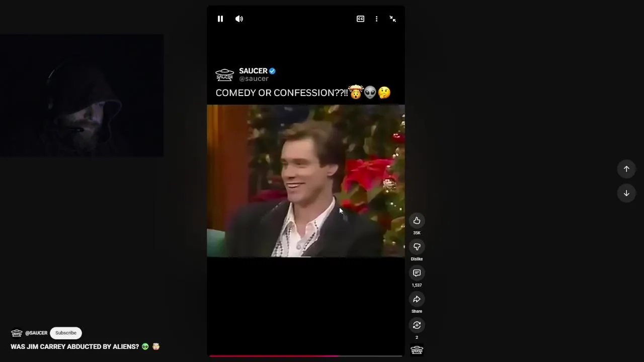
Task: Open the Saucer sound icon
Action: pyautogui.click(x=417, y=350)
